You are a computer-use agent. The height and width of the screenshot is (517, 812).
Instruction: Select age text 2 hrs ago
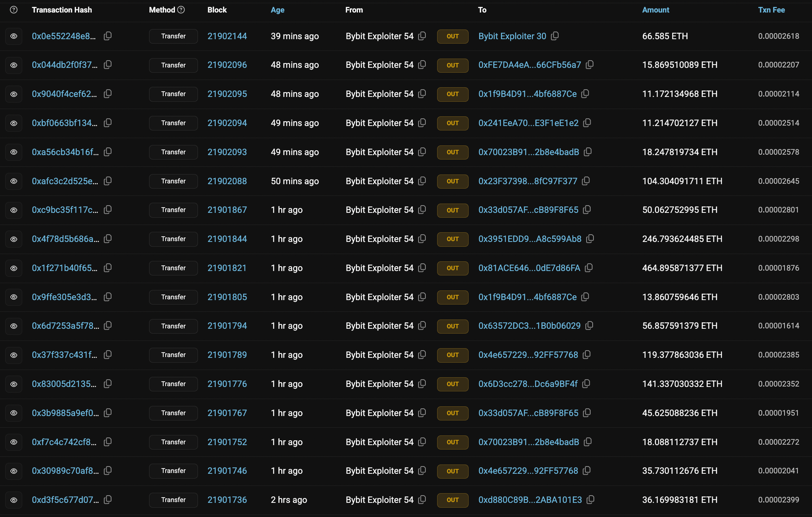(289, 500)
